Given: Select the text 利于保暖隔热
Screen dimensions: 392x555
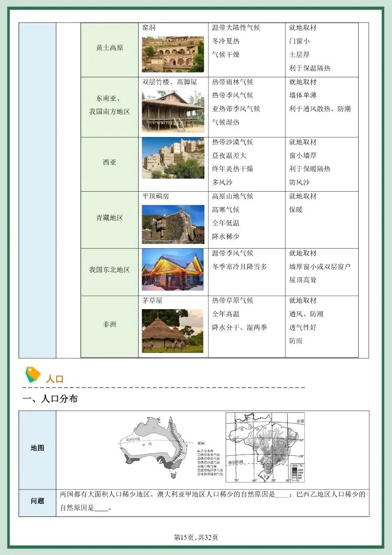Looking at the screenshot, I should 310,169.
